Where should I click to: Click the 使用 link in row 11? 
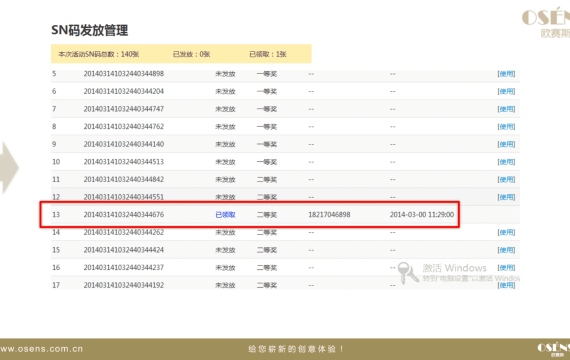coord(506,180)
